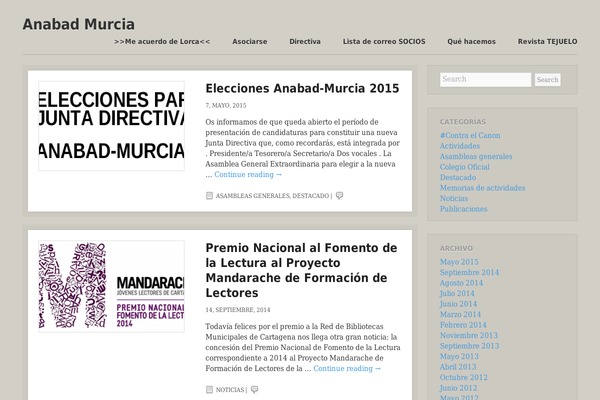Open the Colegio Oficial category
The height and width of the screenshot is (400, 600).
(465, 167)
